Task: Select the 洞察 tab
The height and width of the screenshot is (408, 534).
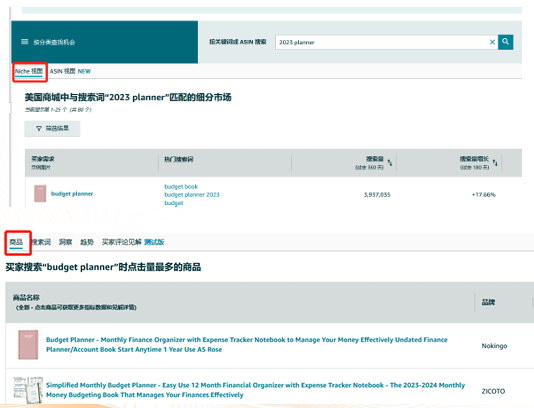Action: (x=65, y=242)
